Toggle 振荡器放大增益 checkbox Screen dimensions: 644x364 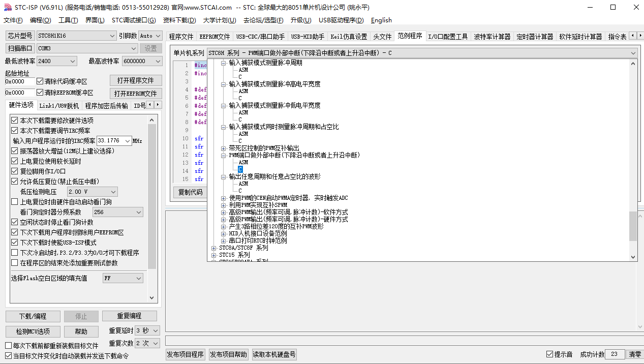15,151
